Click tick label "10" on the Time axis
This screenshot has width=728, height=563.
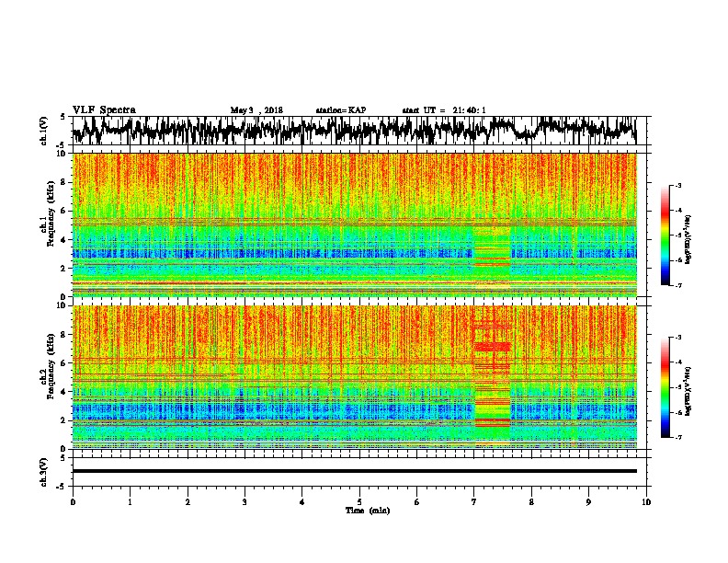click(x=646, y=502)
